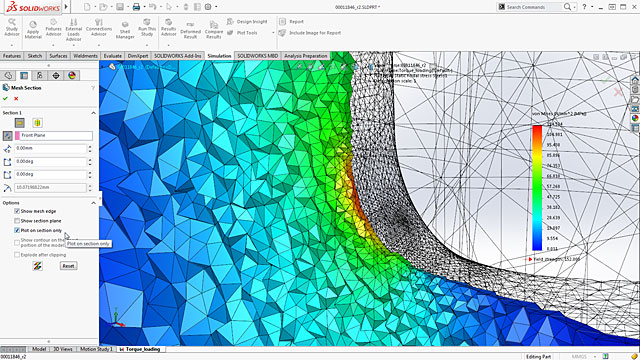Collapse the Options group
This screenshot has width=640, height=360.
93,203
